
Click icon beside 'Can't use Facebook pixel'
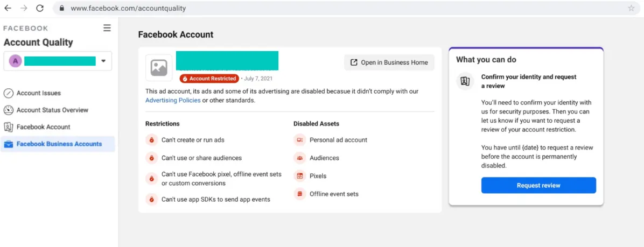pos(151,179)
